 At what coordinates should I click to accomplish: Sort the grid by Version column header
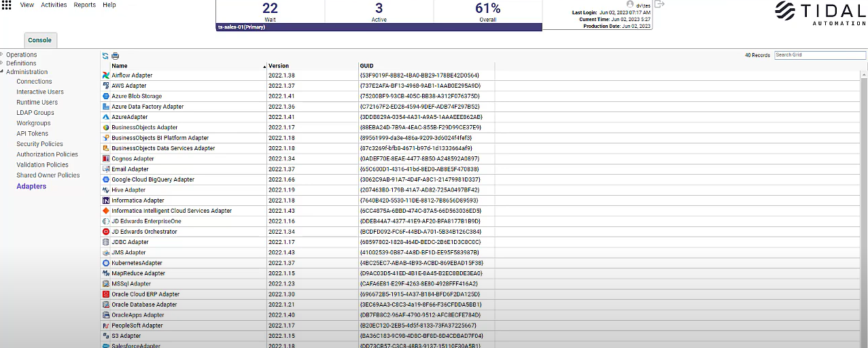coord(279,66)
